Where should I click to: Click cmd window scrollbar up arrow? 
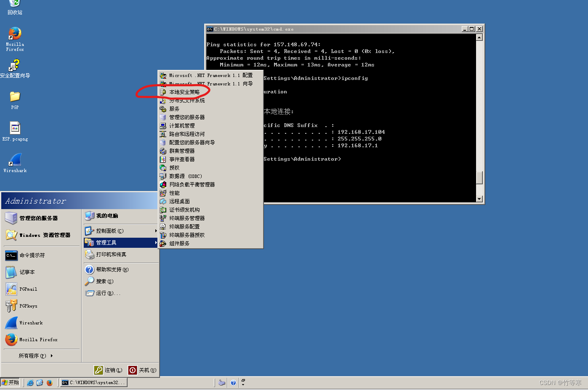point(479,37)
